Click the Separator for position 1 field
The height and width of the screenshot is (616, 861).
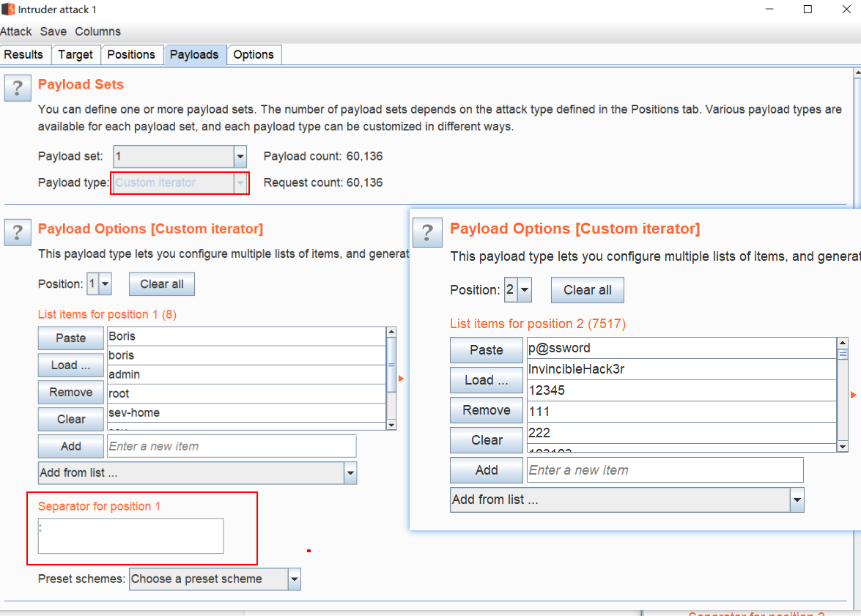[x=130, y=536]
